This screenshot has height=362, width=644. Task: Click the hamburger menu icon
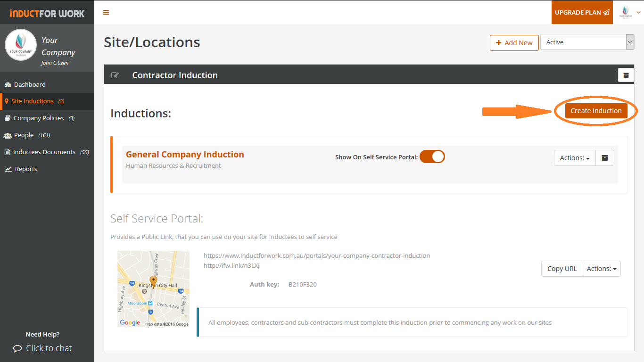click(106, 12)
